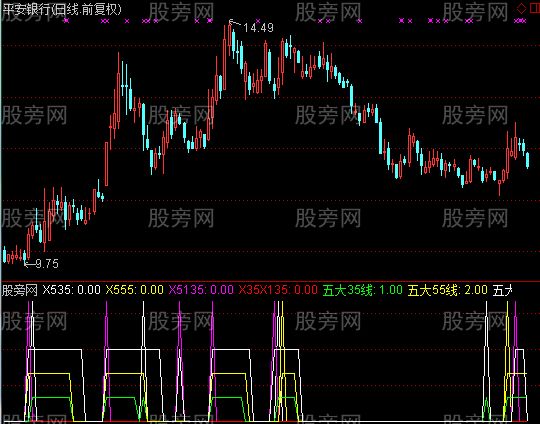Click the red X35X135: 0.00 indicator value
Viewport: 540px width, 424px height.
[278, 290]
